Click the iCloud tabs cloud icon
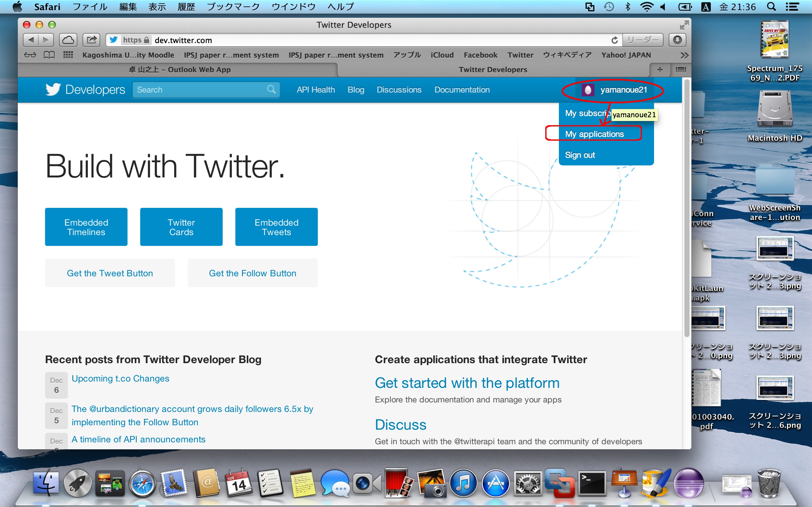 [x=68, y=40]
